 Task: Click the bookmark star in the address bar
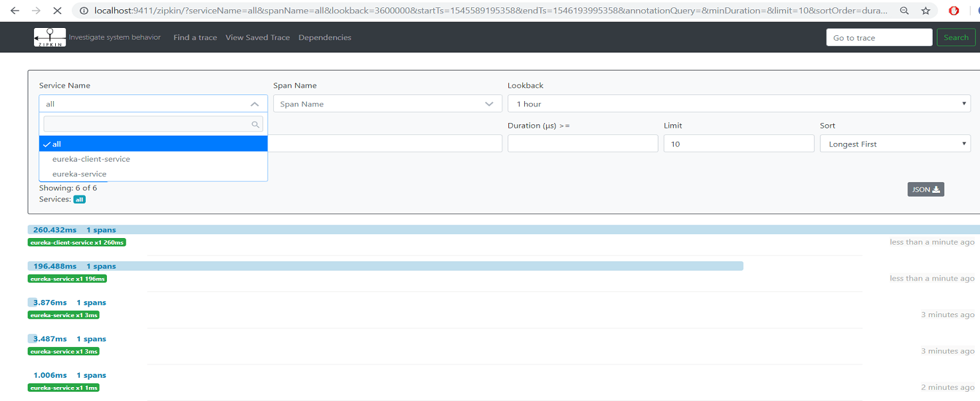point(926,11)
